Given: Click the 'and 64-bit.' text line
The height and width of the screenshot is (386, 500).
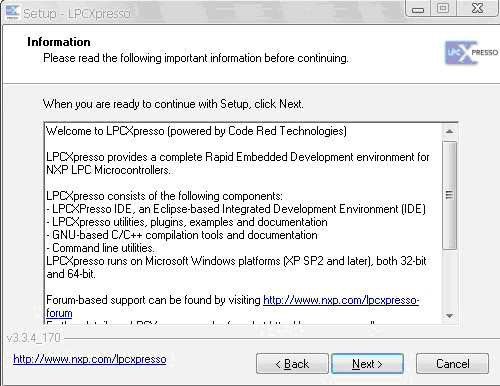Looking at the screenshot, I should (x=71, y=274).
